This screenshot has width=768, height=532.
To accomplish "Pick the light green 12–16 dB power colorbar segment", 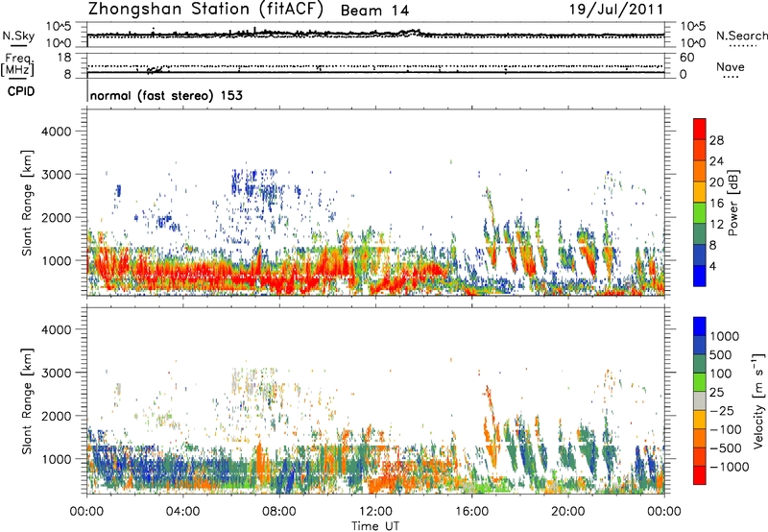I will [x=700, y=213].
